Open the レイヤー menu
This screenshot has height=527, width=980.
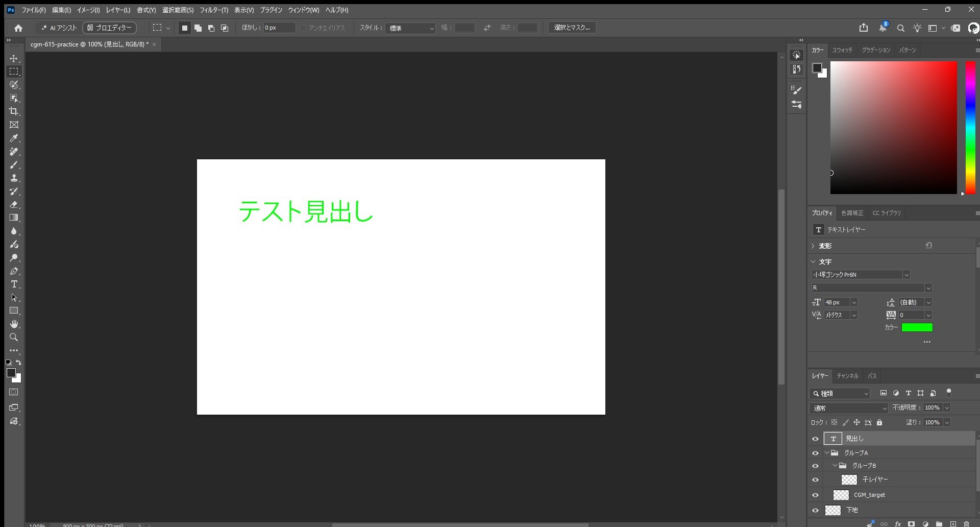click(118, 10)
